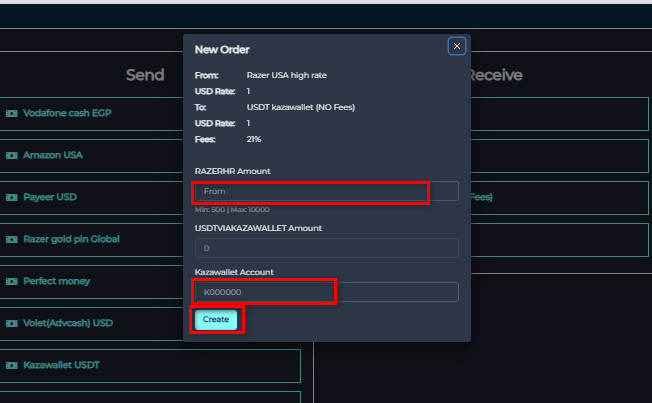
Task: Click the 'Send' column heading
Action: coord(145,75)
